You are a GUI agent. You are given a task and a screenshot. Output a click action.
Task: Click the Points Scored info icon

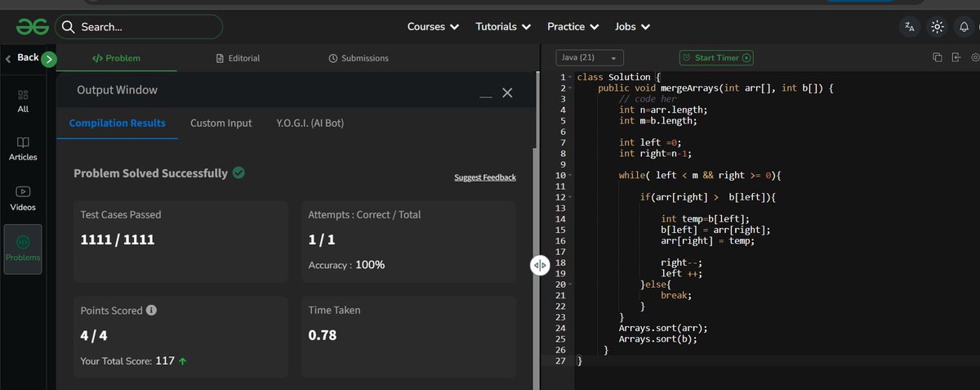[151, 311]
